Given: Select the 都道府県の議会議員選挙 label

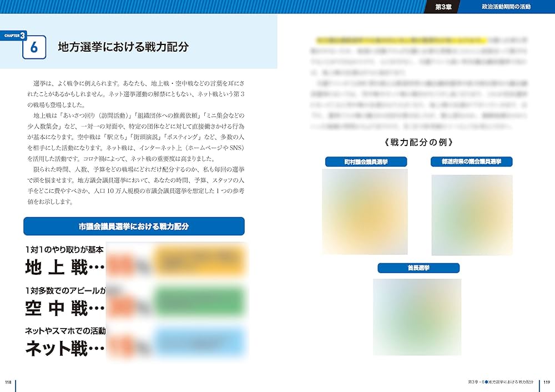Looking at the screenshot, I should coord(471,162).
